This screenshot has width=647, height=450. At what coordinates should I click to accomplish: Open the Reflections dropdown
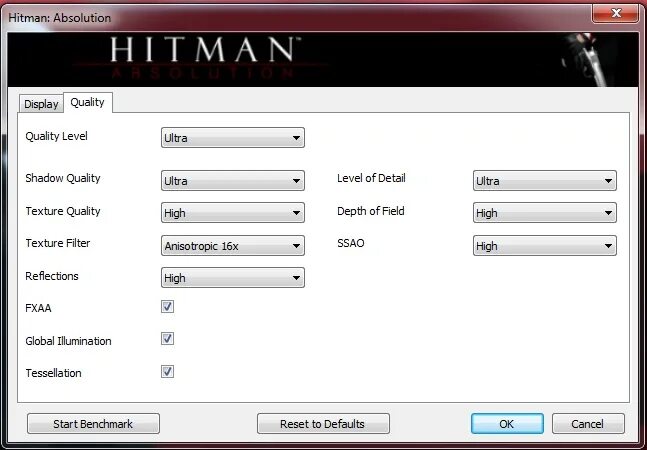233,278
